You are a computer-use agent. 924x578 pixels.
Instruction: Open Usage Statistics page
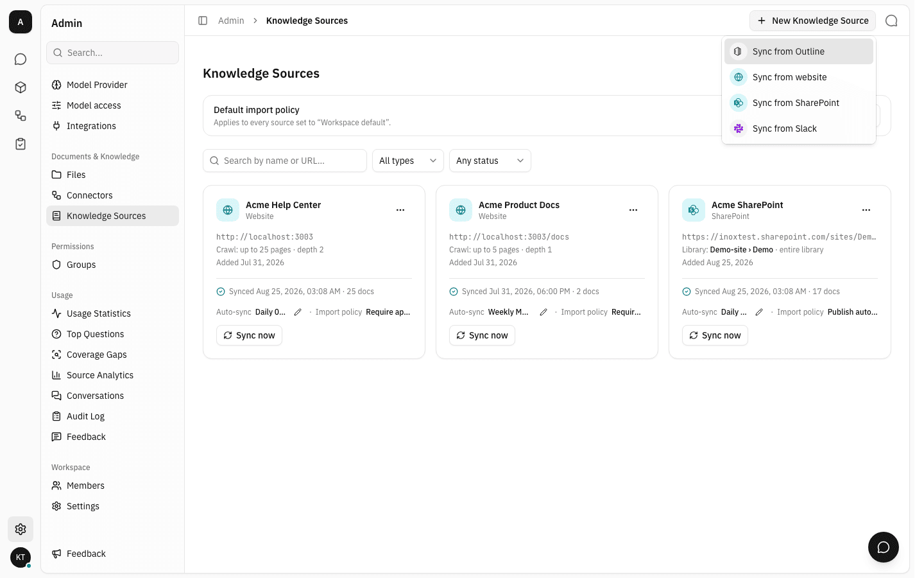tap(112, 313)
